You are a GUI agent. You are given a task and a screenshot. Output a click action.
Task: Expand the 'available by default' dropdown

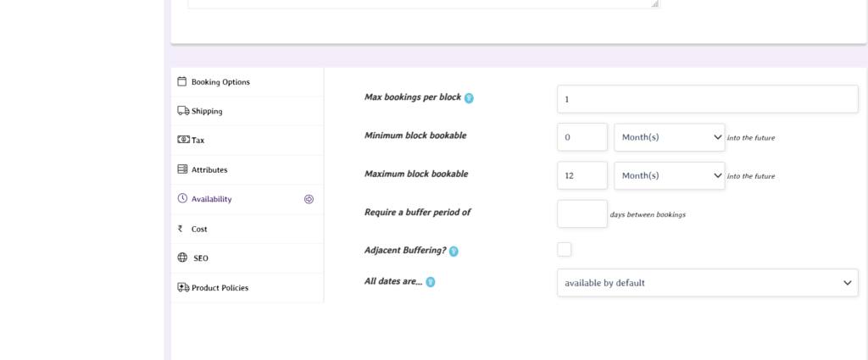(x=707, y=283)
